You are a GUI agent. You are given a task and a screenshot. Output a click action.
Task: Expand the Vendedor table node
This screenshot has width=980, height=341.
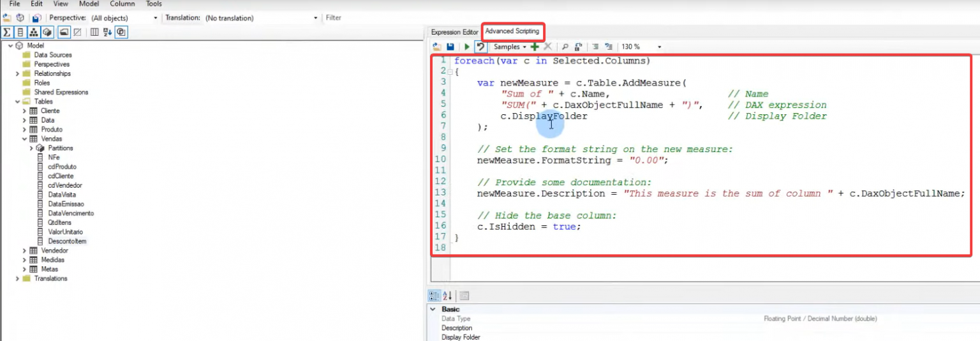point(25,251)
